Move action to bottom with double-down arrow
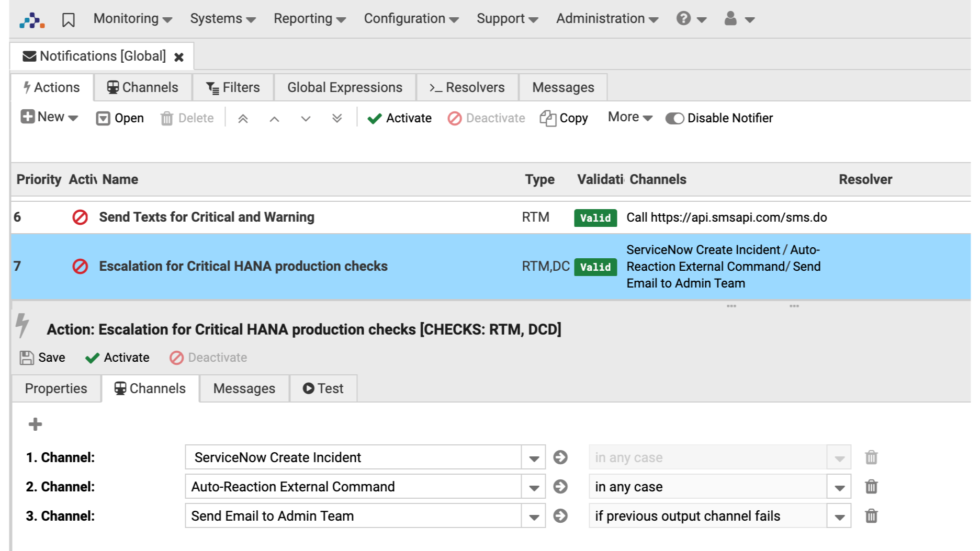Viewport: 980px width, 551px height. tap(337, 119)
